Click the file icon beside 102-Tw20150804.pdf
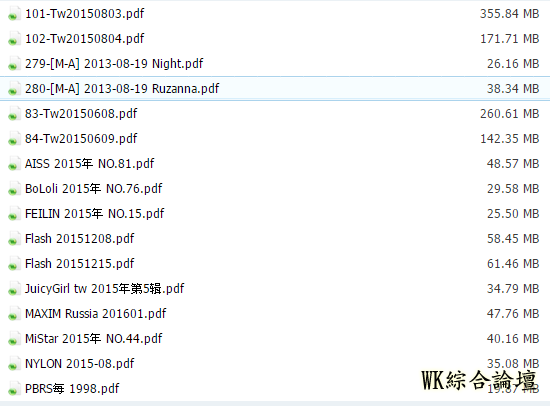550x406 pixels. [x=13, y=39]
